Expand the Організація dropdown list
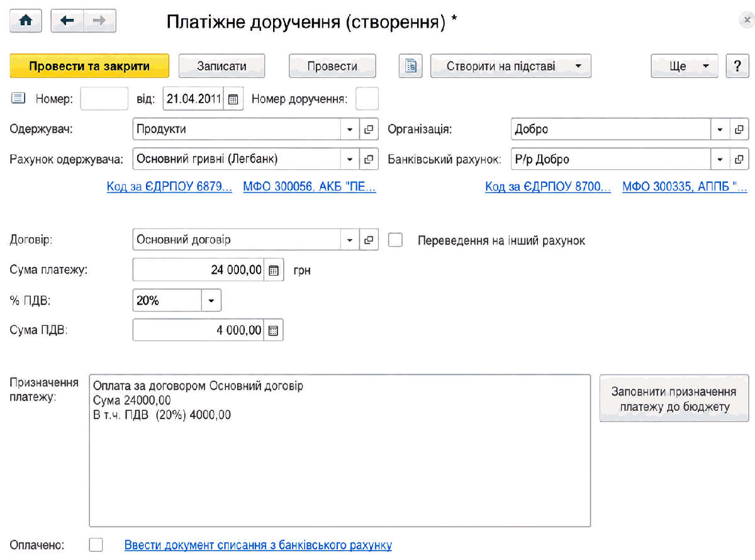The height and width of the screenshot is (560, 755). coord(720,130)
